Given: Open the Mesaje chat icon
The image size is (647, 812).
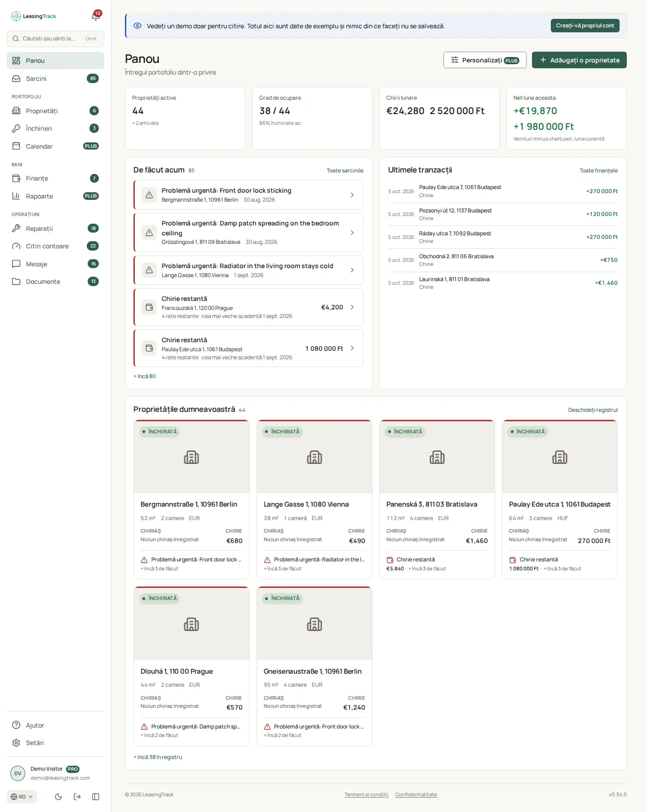Looking at the screenshot, I should tap(16, 264).
